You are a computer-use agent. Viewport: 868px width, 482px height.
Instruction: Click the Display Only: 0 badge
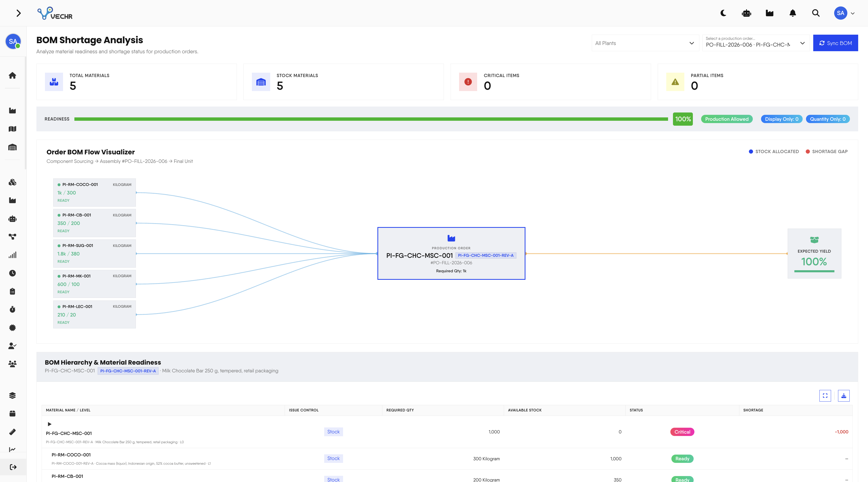click(x=781, y=119)
